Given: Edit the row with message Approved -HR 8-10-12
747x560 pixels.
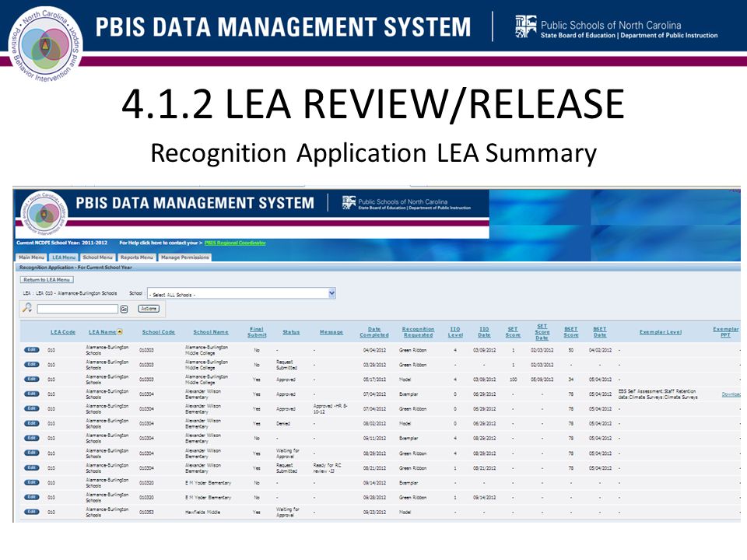Looking at the screenshot, I should tap(31, 408).
